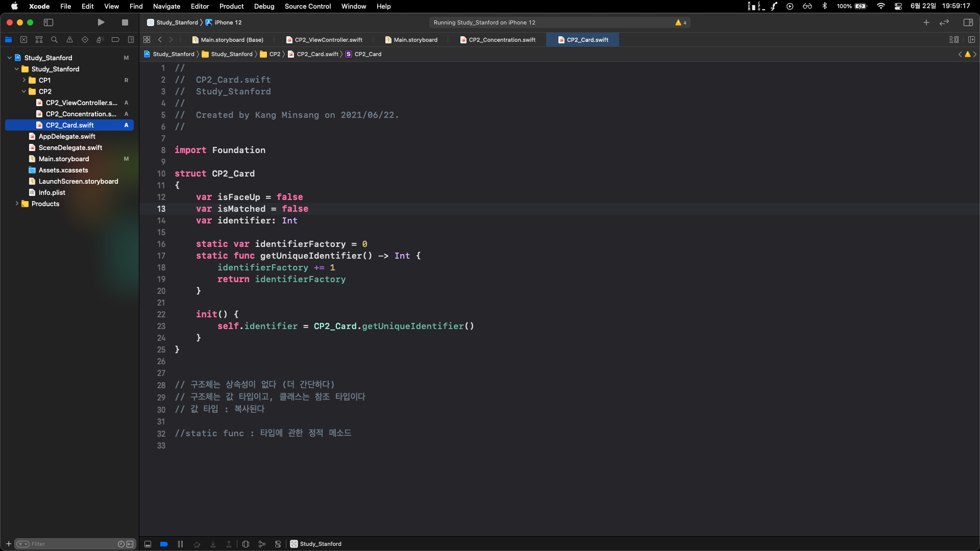Open the Source Control menu

(307, 6)
